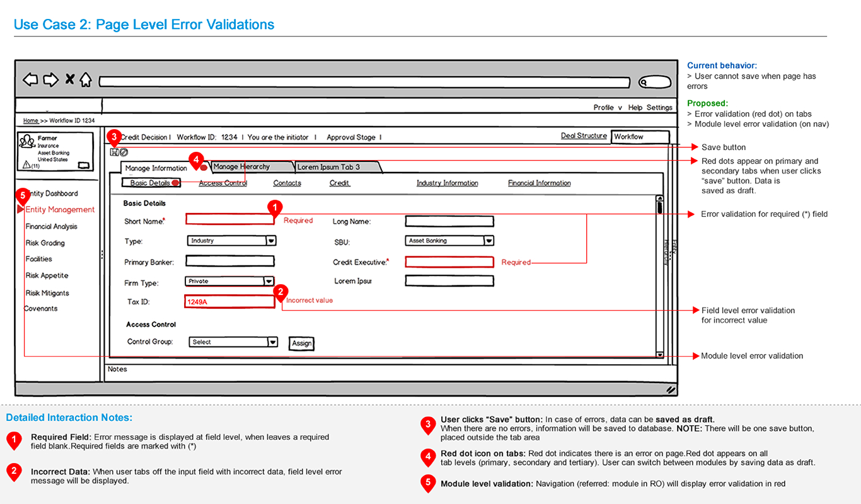This screenshot has width=861, height=504.
Task: Click the Workflow input field
Action: coord(640,137)
